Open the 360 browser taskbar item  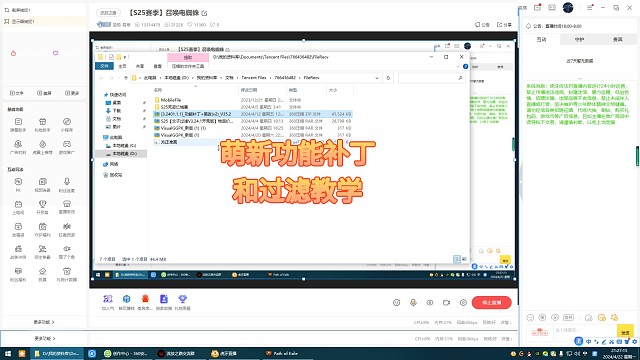tap(126, 353)
